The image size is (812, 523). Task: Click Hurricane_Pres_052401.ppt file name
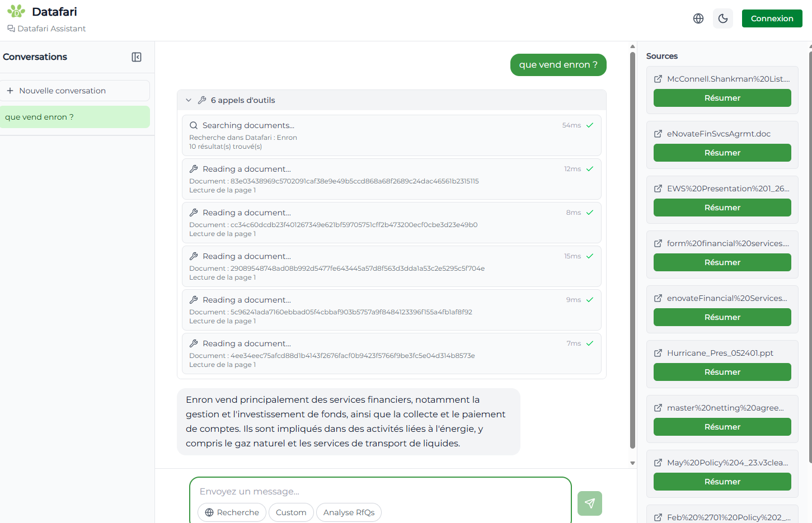click(x=720, y=353)
